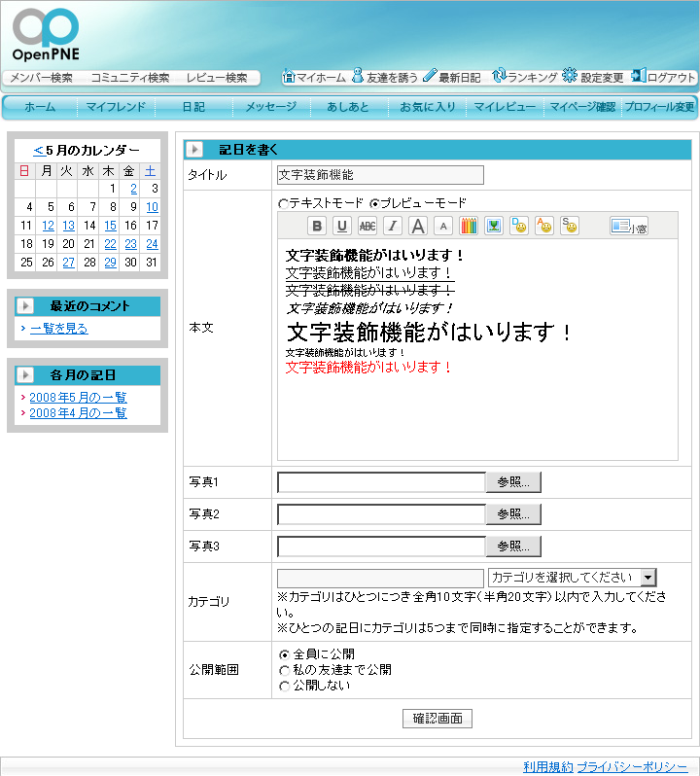The image size is (700, 776).
Task: Open the メッセージ navigation tab
Action: pyautogui.click(x=270, y=107)
